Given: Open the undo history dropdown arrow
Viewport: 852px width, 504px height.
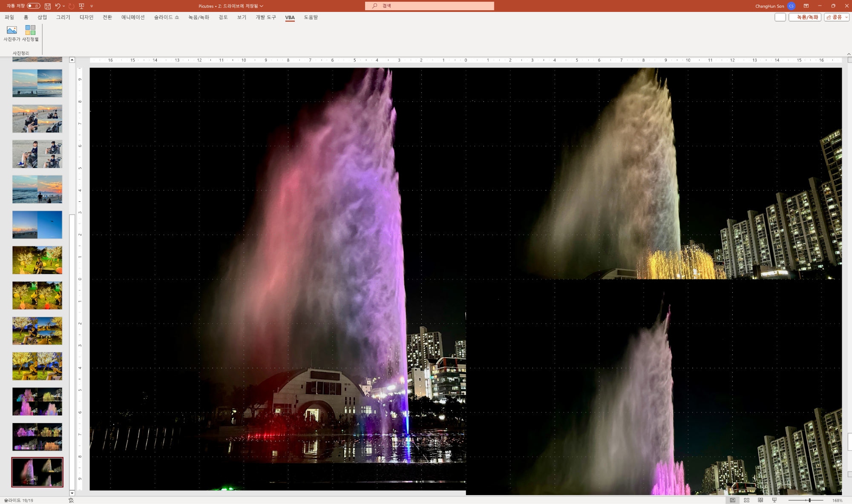Looking at the screenshot, I should [64, 6].
